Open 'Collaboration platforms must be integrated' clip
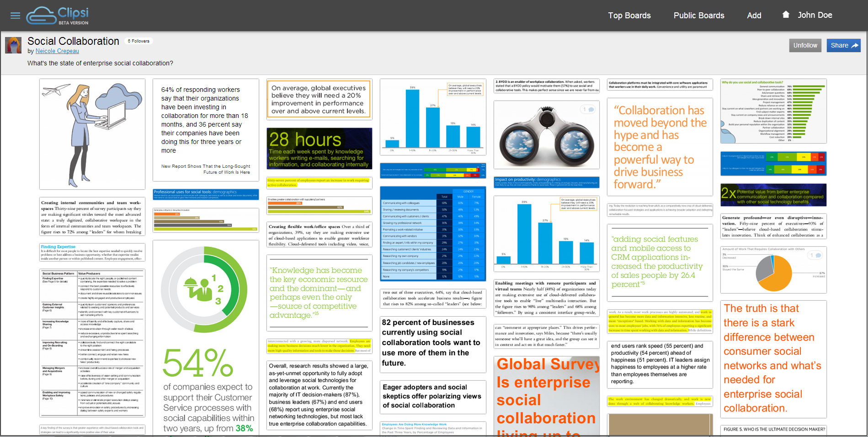This screenshot has height=437, width=868. point(660,85)
